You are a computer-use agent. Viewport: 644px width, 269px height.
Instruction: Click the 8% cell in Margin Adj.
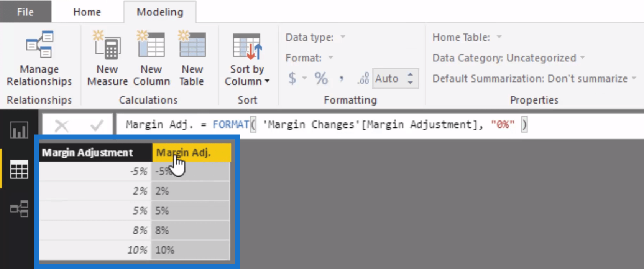pos(191,230)
